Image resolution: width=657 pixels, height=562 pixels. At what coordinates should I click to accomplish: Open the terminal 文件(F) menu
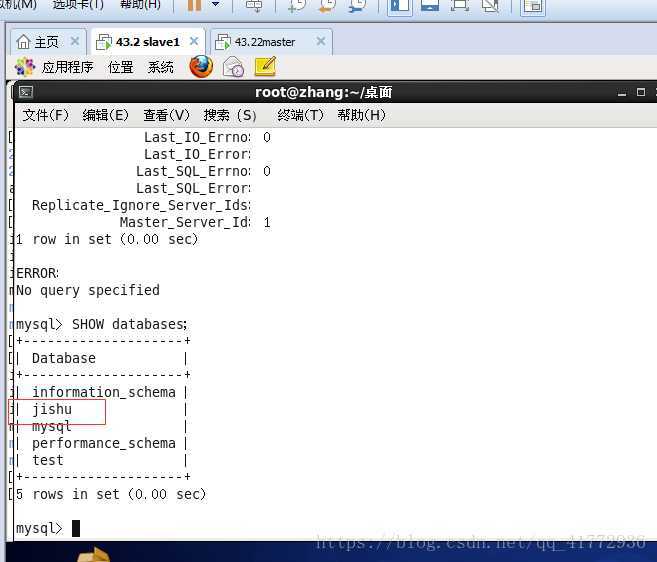(x=46, y=115)
